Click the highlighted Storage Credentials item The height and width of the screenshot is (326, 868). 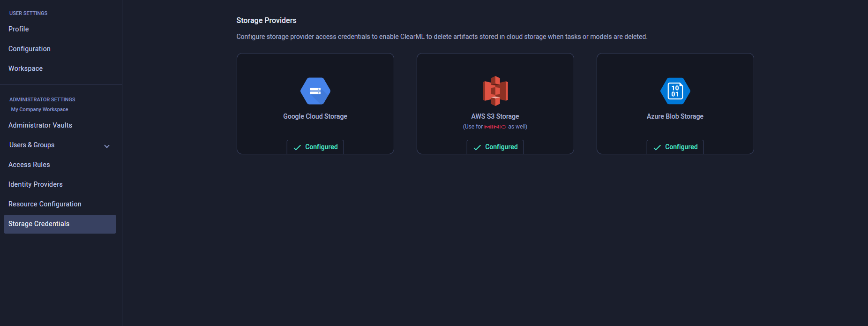(39, 224)
